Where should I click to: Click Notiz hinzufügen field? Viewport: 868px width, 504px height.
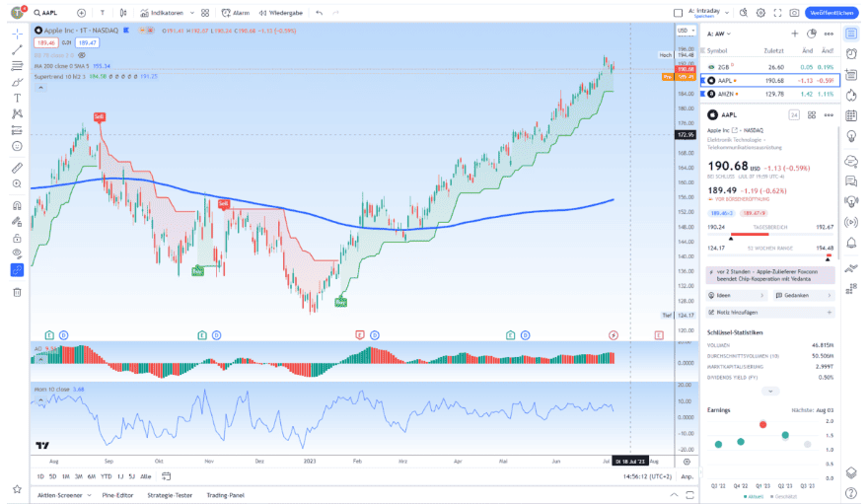(x=770, y=313)
